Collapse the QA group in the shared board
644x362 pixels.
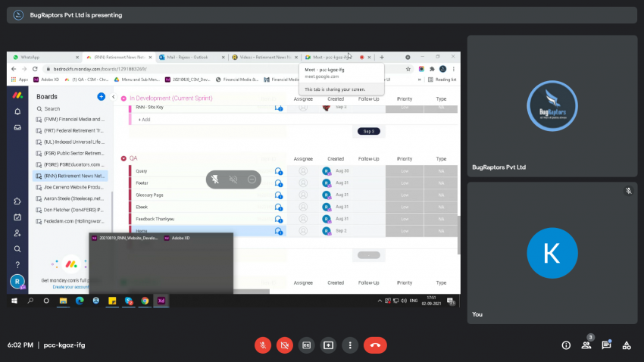click(x=123, y=158)
